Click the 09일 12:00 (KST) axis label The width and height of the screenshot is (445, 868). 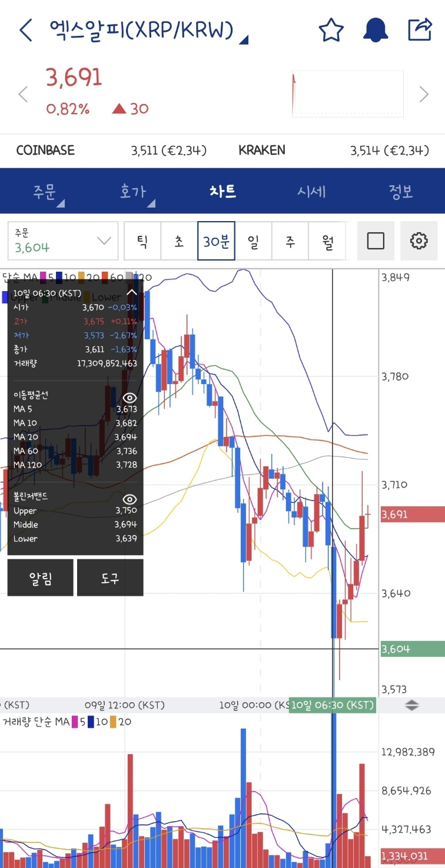coord(124,705)
